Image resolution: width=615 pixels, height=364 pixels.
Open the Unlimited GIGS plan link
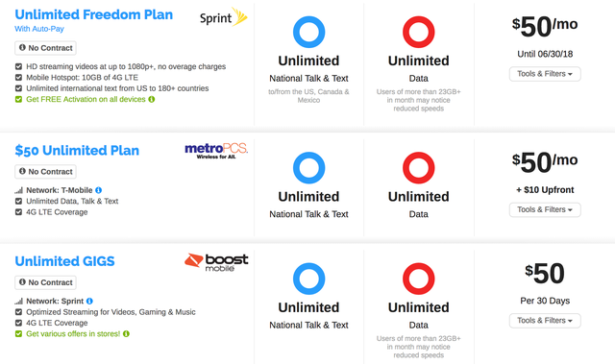click(64, 261)
